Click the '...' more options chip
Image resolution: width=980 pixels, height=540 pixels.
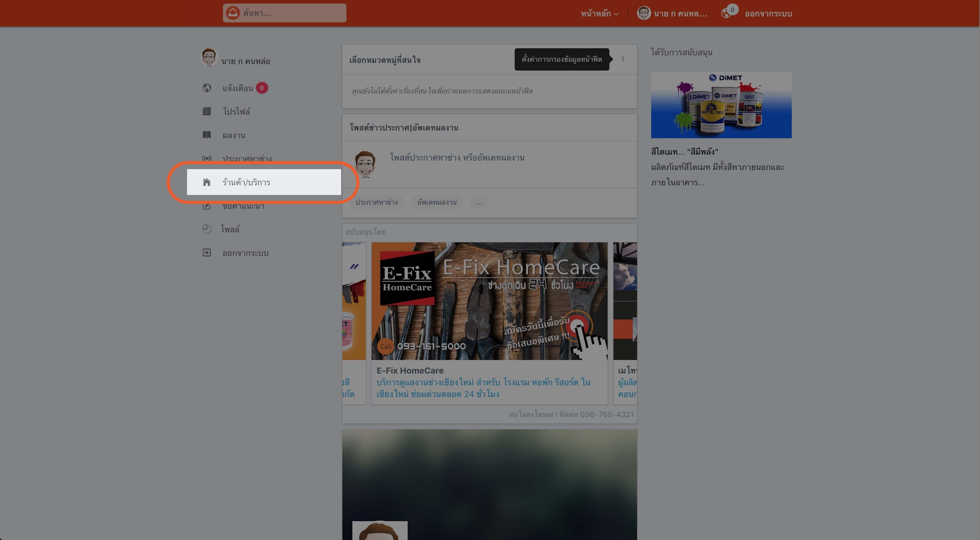pos(479,202)
